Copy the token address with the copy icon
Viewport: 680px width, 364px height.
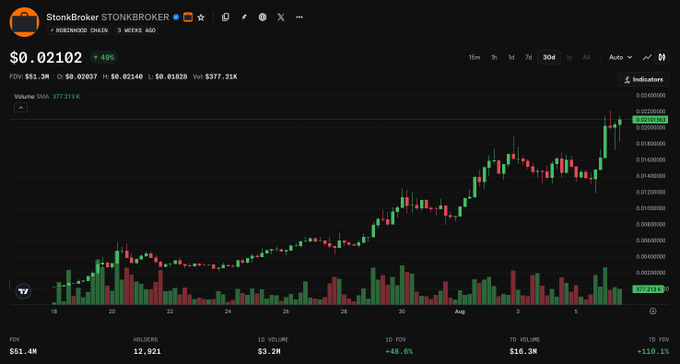pos(225,17)
